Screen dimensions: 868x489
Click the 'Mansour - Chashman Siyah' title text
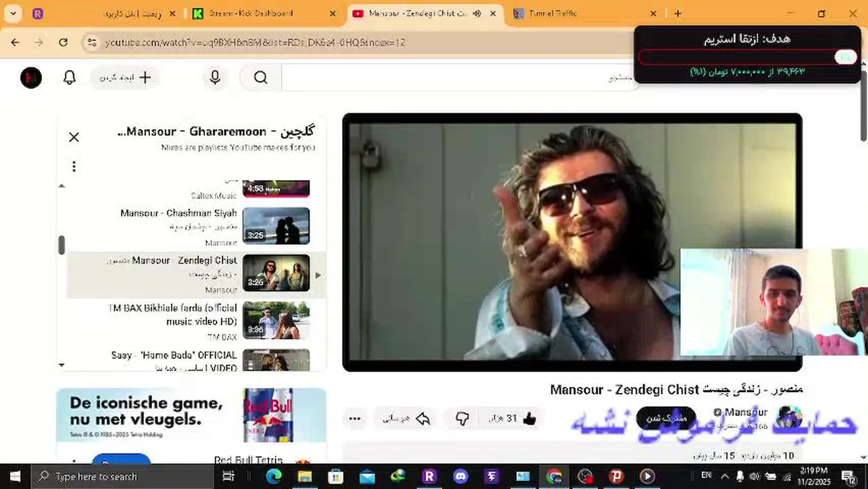[179, 213]
